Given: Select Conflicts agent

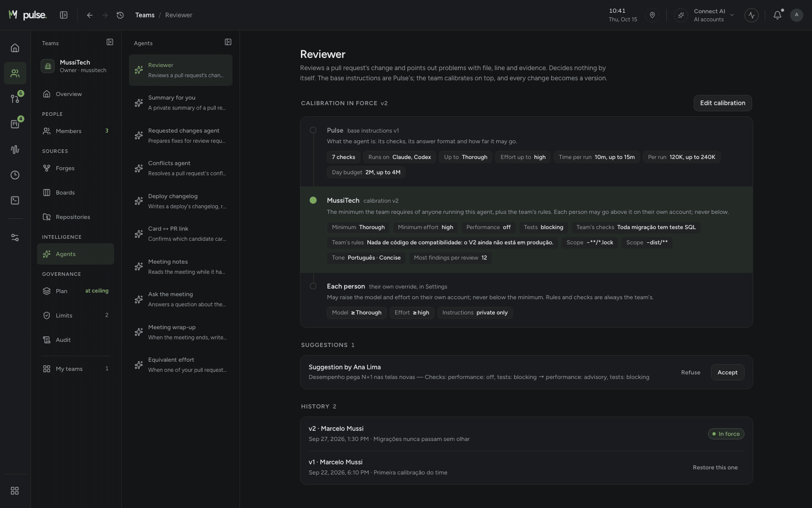Looking at the screenshot, I should point(181,168).
